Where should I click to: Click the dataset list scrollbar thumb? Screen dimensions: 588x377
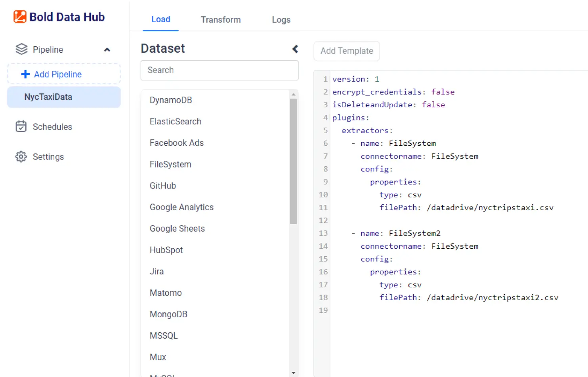tap(293, 162)
